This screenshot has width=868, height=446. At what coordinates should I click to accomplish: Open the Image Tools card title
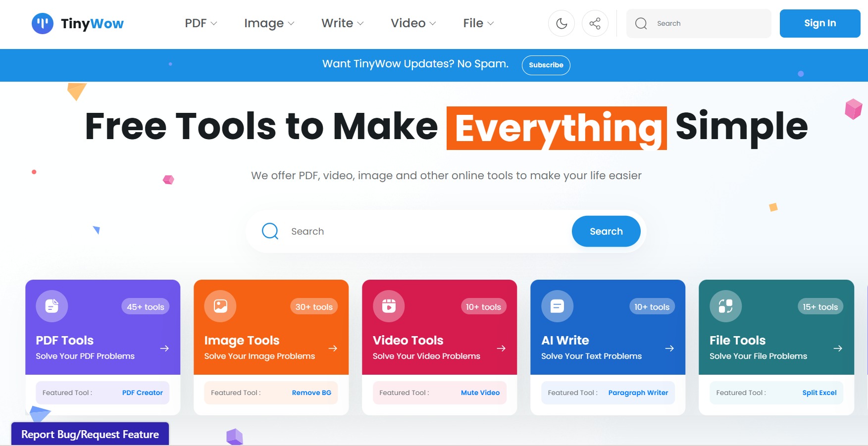[x=242, y=341]
